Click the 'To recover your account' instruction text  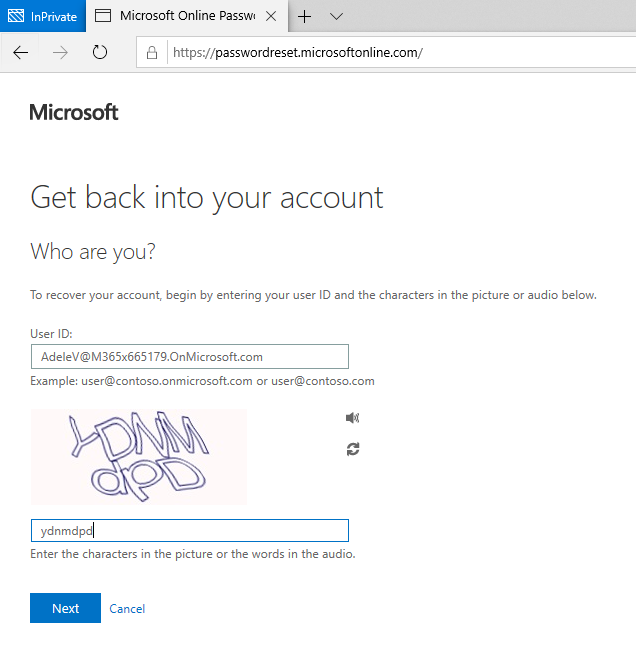314,295
